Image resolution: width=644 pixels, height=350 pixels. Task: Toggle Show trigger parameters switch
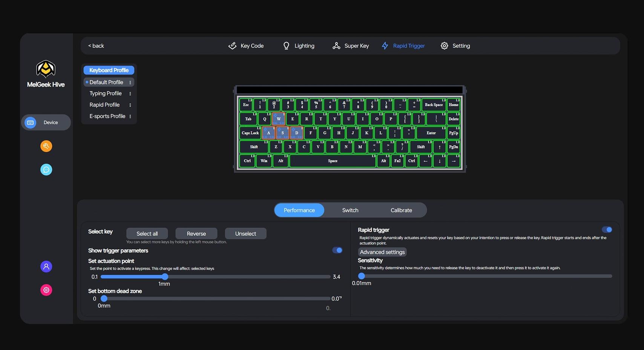337,250
